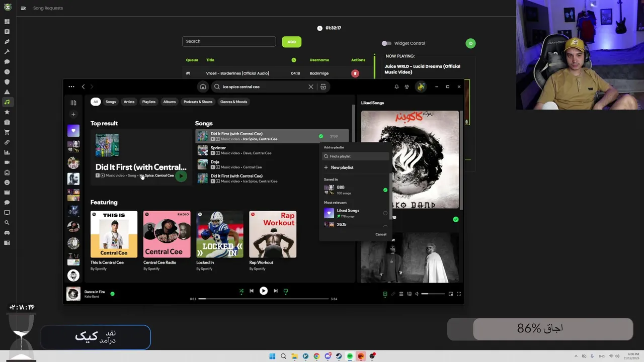Image resolution: width=644 pixels, height=362 pixels.
Task: Remove Vraell - Borderlines from queue
Action: [355, 73]
